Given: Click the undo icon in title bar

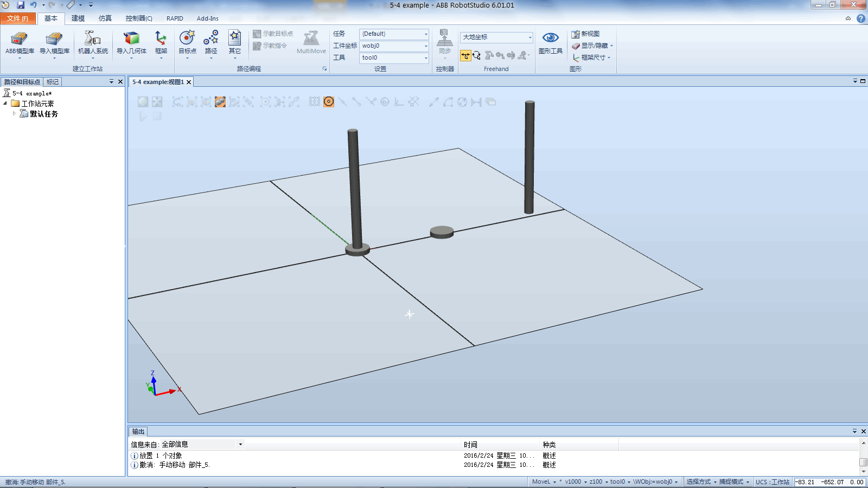Looking at the screenshot, I should pos(34,5).
